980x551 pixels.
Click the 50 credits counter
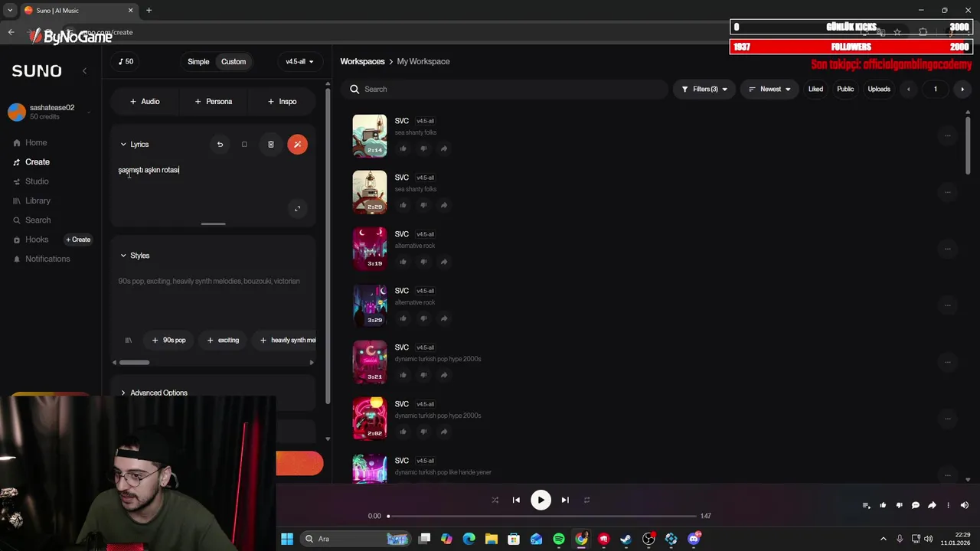click(126, 62)
